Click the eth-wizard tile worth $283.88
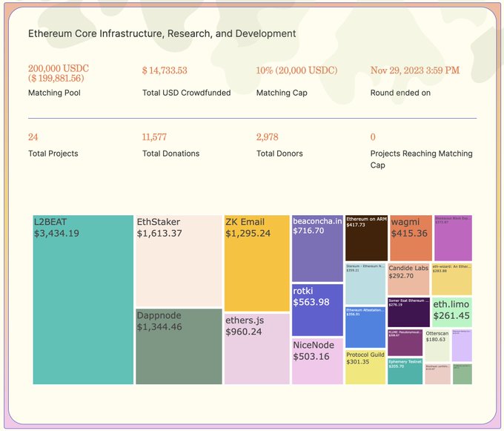Viewport: 504px width, 431px height. (x=451, y=279)
